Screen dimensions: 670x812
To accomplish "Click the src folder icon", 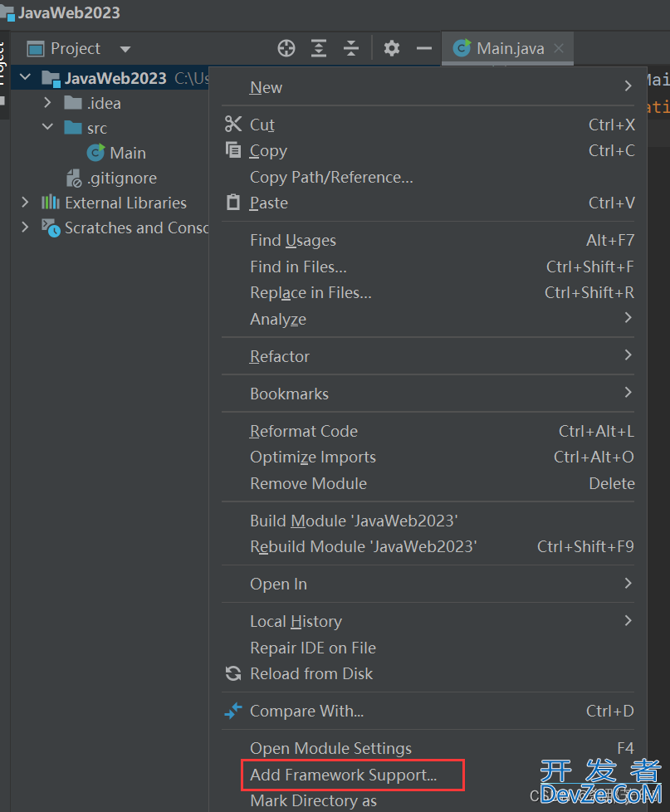I will [73, 128].
